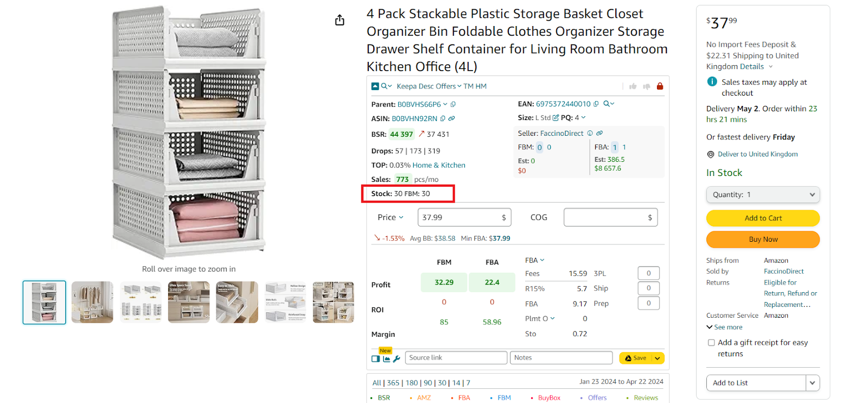Expand the Save button dropdown chevron

(x=656, y=358)
